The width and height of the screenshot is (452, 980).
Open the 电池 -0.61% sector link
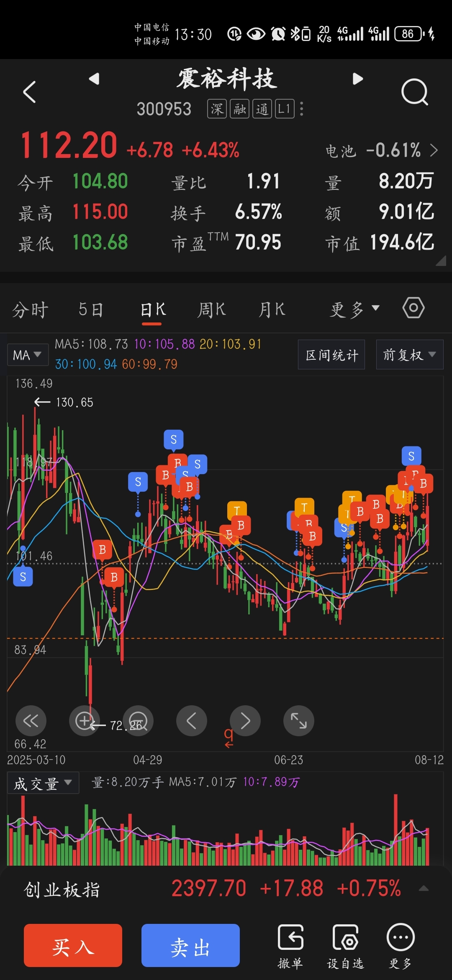pyautogui.click(x=382, y=150)
